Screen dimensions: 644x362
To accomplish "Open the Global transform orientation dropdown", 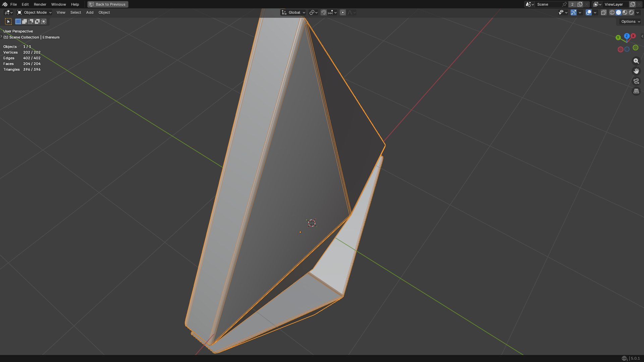I will [293, 12].
